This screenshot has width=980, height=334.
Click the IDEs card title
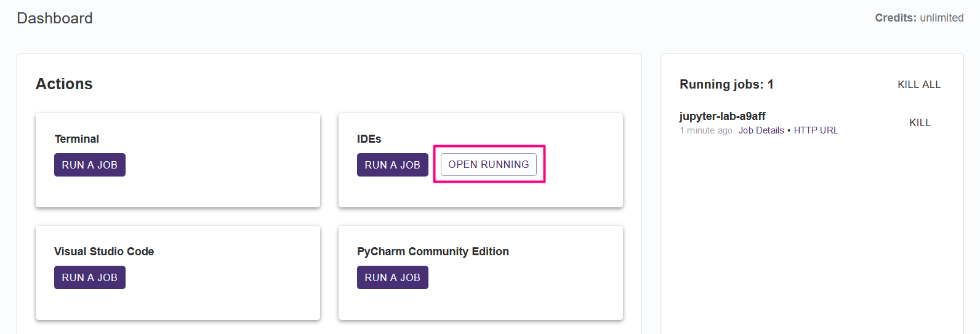click(369, 139)
